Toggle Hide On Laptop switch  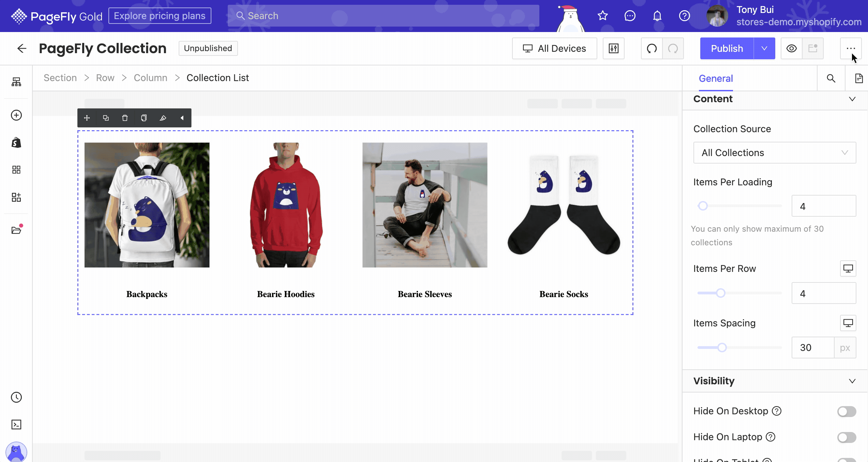(847, 437)
